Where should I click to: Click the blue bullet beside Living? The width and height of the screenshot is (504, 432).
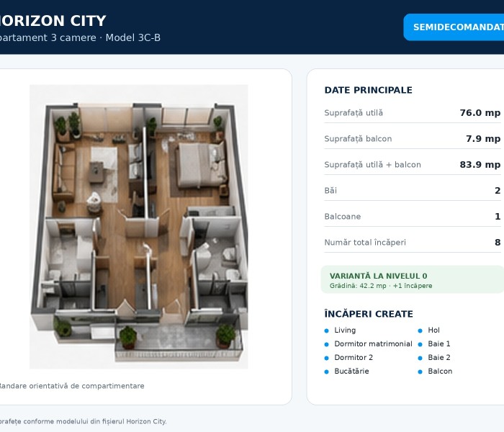point(327,330)
